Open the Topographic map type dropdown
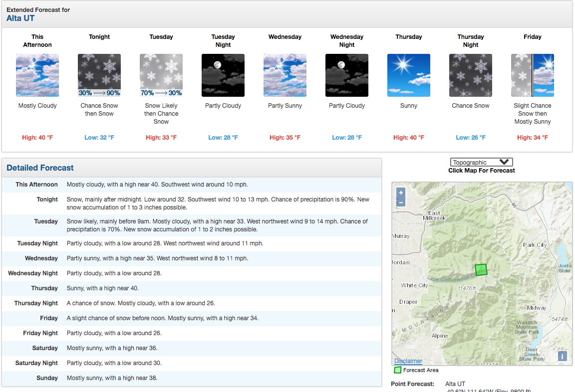This screenshot has width=575, height=392. pos(482,162)
